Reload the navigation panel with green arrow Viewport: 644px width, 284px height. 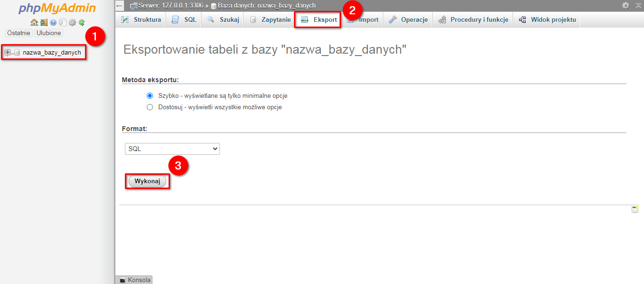(82, 22)
